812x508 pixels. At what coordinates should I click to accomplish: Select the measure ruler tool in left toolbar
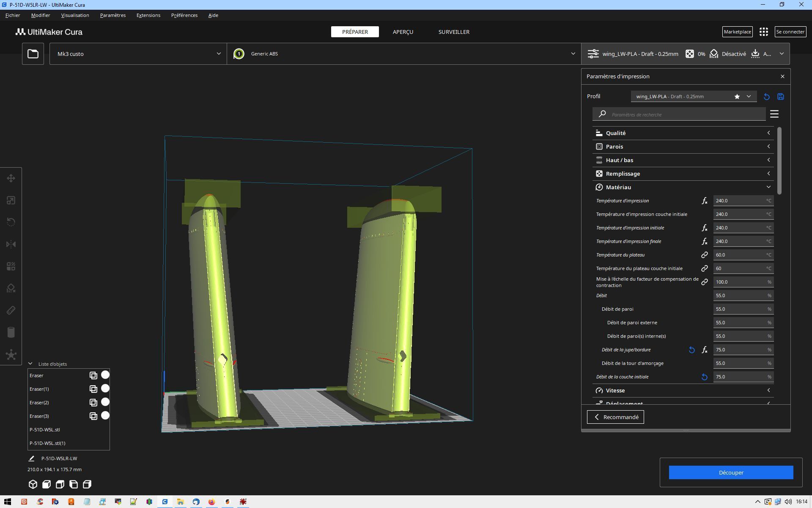point(11,310)
